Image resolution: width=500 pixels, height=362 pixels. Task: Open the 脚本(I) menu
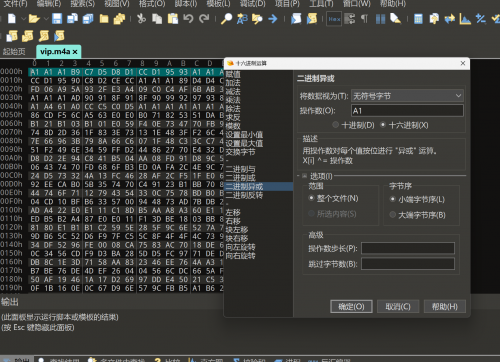pos(186,4)
